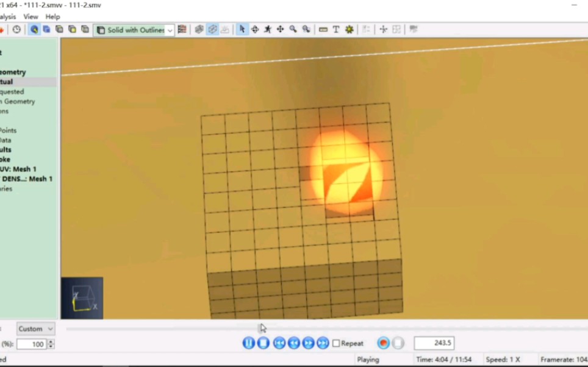Select the orbit navigation tool

[255, 29]
